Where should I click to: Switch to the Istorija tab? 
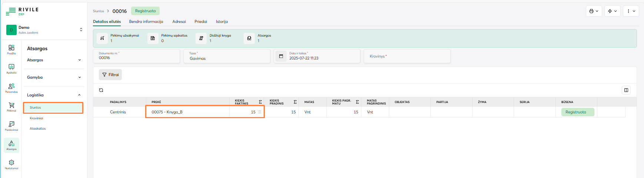pos(222,21)
